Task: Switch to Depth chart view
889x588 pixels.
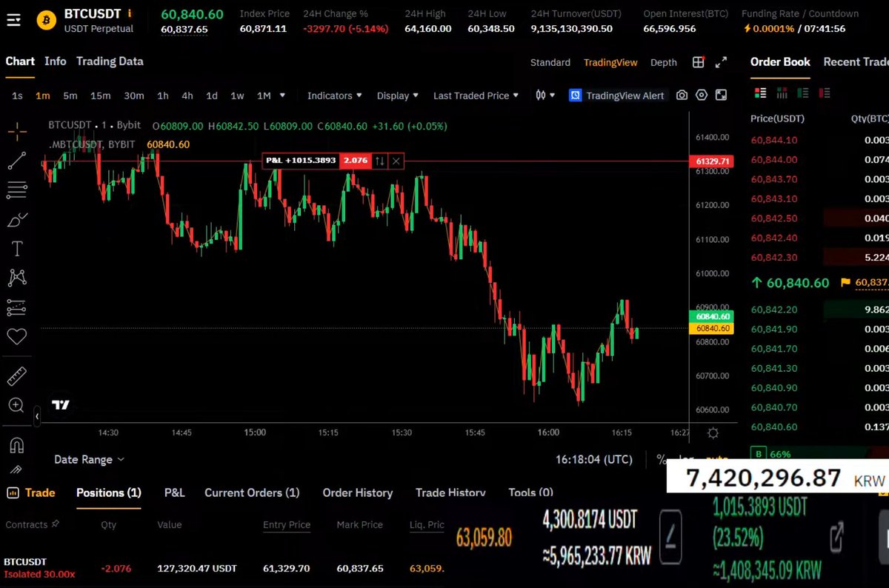Action: 664,62
